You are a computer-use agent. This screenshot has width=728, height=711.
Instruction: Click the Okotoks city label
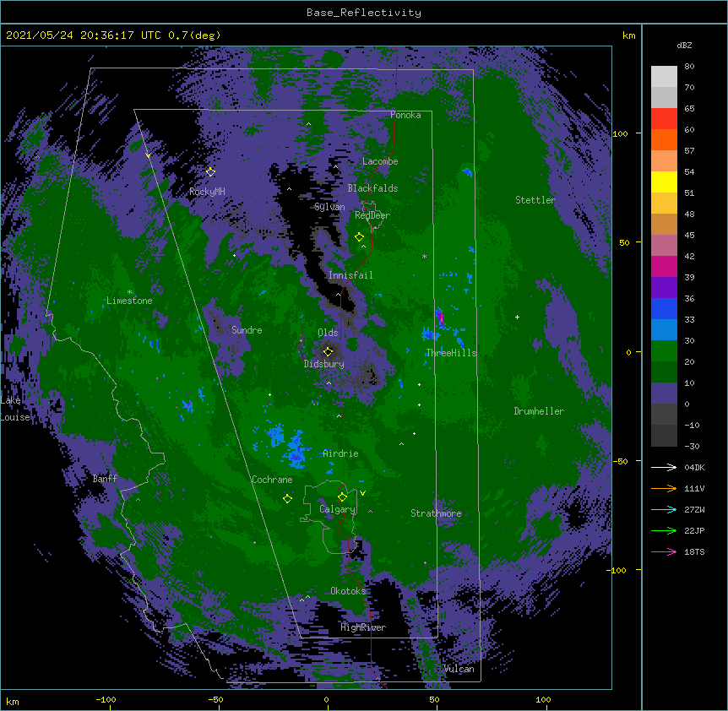348,591
